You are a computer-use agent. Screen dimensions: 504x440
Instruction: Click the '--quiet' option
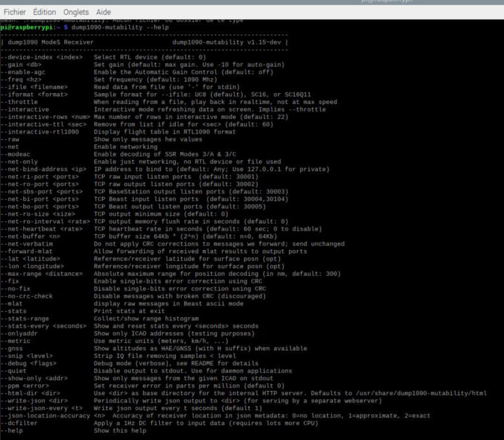(x=13, y=371)
